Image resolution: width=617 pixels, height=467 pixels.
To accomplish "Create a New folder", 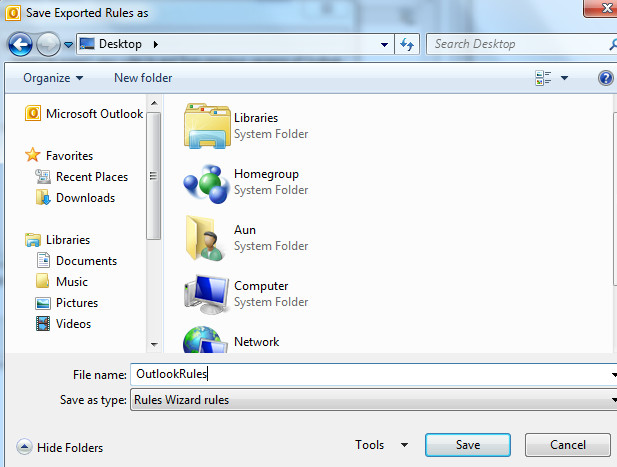I will (x=143, y=78).
